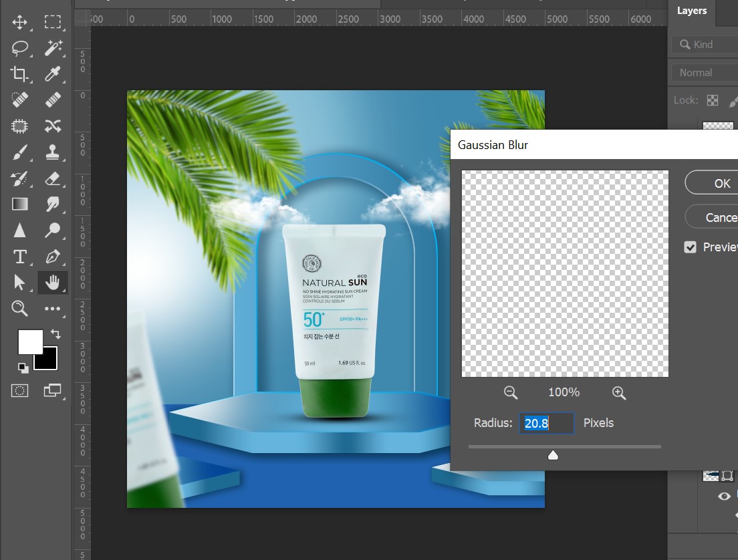Screen dimensions: 738x560
Task: Reset default foreground and background colors
Action: pyautogui.click(x=23, y=368)
